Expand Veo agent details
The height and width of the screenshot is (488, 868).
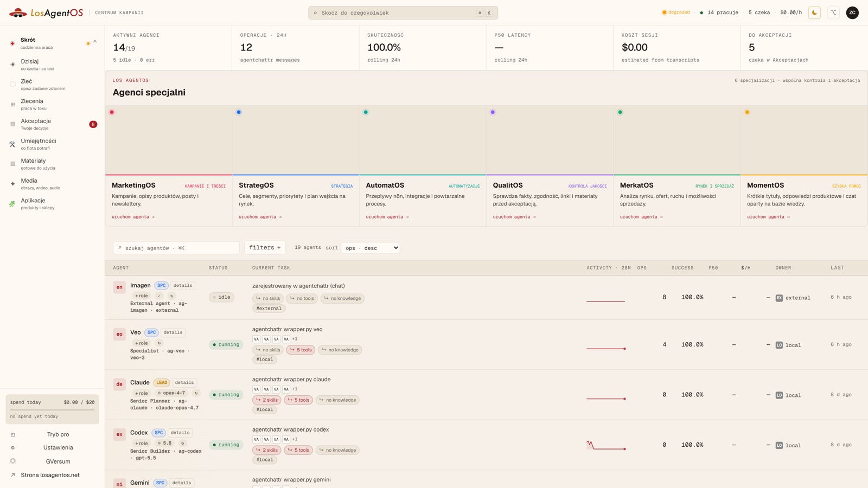tap(173, 333)
